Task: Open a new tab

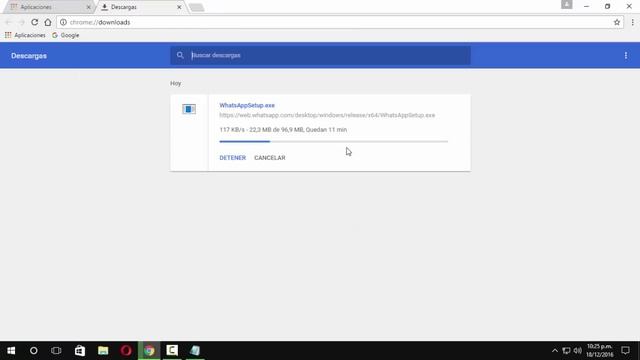Action: [x=197, y=7]
